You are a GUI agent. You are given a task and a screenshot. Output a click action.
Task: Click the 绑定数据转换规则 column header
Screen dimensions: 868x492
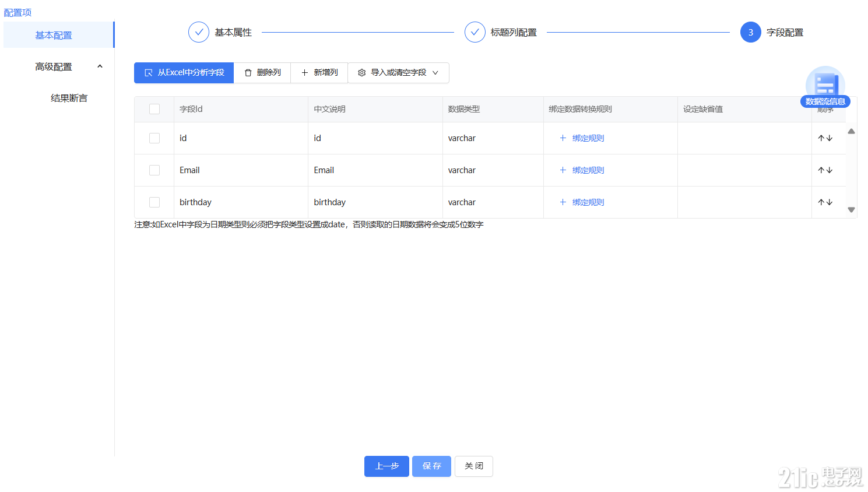(x=610, y=109)
